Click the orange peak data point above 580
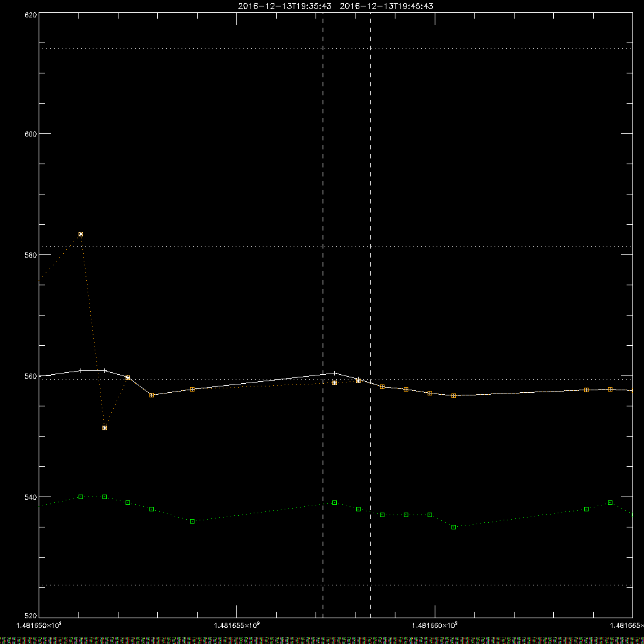The height and width of the screenshot is (644, 644). click(x=81, y=234)
